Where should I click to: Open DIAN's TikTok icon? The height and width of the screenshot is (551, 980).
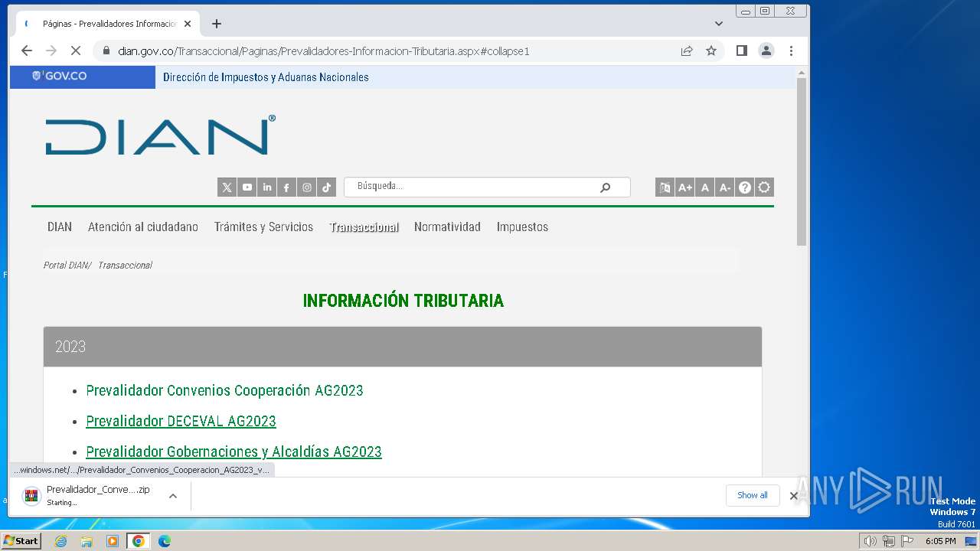click(x=326, y=187)
